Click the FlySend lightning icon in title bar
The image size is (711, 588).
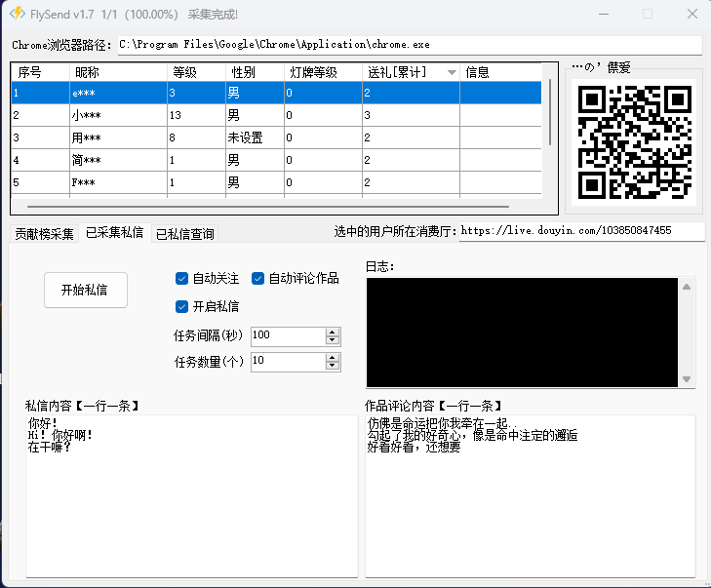point(17,15)
